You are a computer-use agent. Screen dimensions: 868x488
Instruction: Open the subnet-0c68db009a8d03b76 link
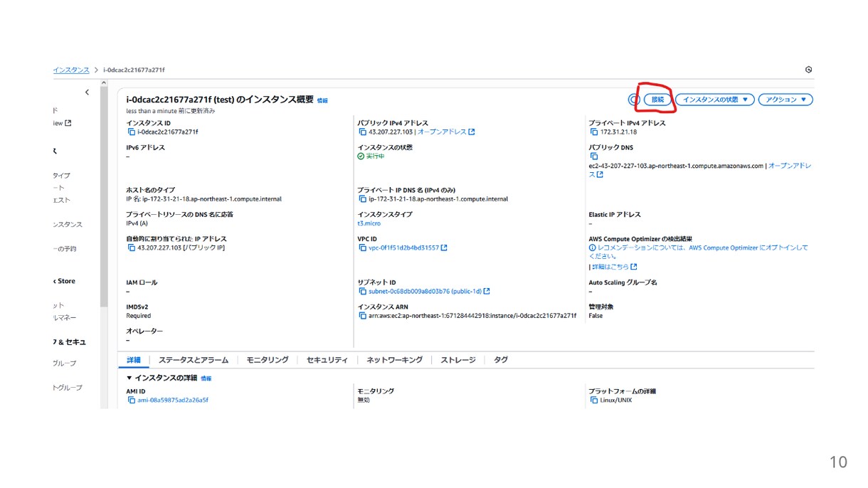[x=425, y=292]
